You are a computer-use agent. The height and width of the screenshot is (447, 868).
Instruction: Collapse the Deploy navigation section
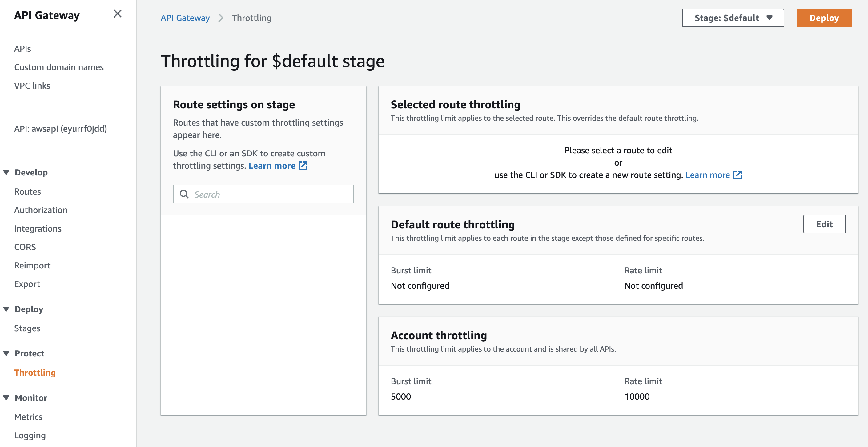point(6,309)
